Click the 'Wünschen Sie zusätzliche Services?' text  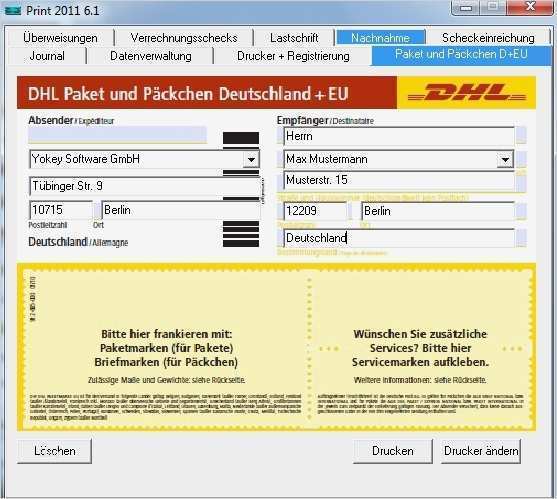tap(420, 341)
